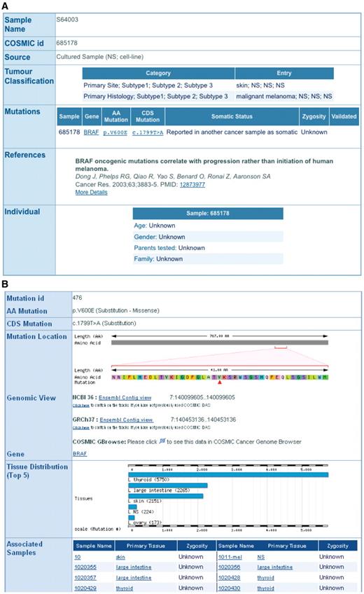Click the NS (224) distribution bar
This screenshot has height=594, width=364.
pos(132,507)
